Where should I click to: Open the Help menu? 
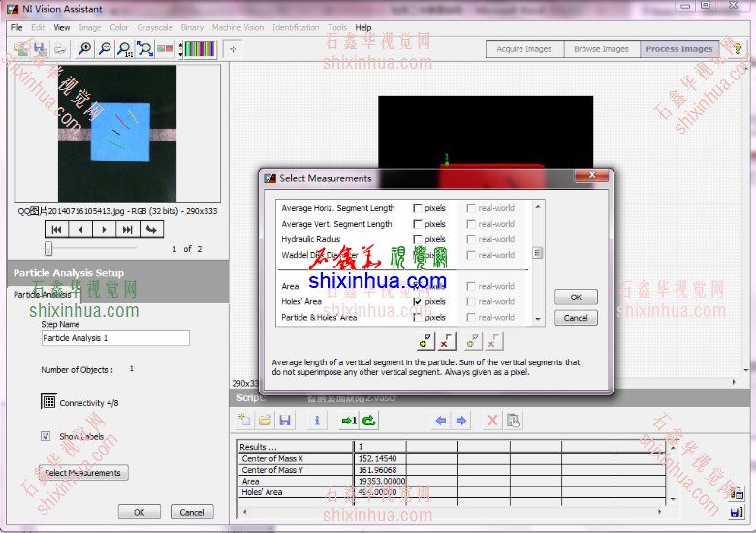[363, 28]
